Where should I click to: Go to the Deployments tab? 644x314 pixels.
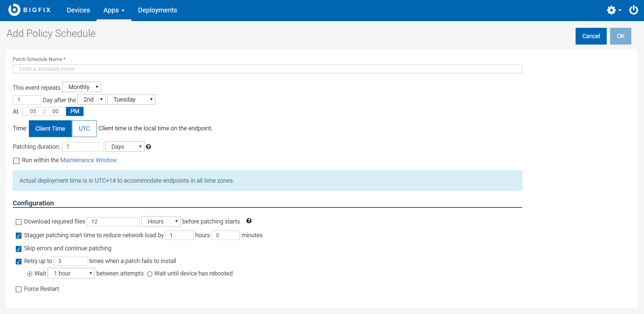(x=157, y=10)
